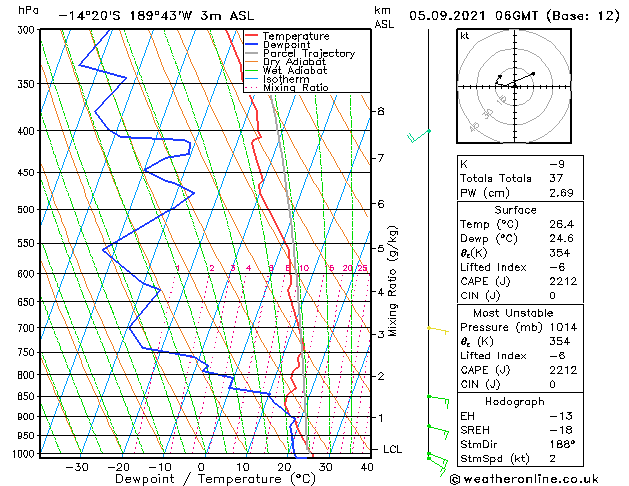Click the green wind barb at 850 hPa
Screen dimensions: 629x486
438,401
